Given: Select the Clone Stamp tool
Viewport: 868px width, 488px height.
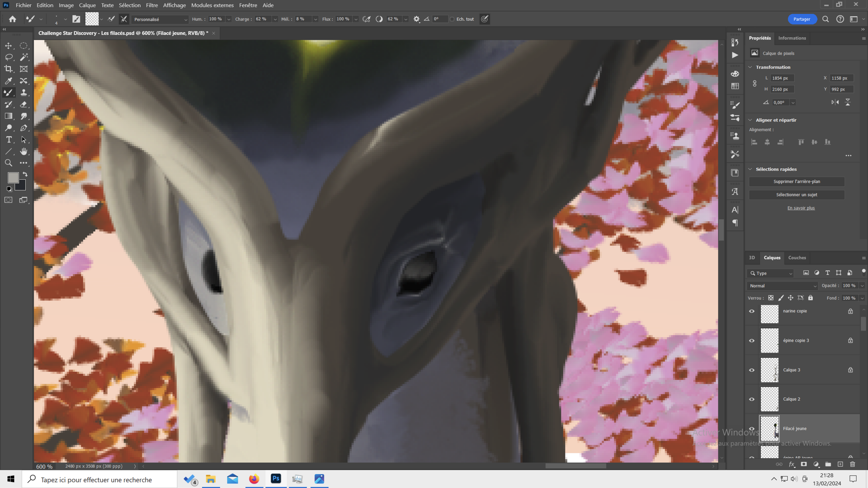Looking at the screenshot, I should pos(24,93).
